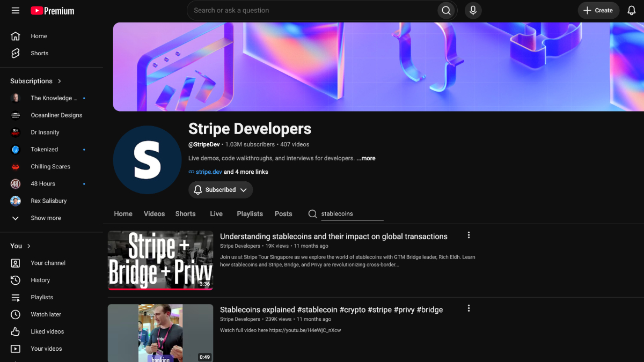Switch to Live tab

point(216,213)
